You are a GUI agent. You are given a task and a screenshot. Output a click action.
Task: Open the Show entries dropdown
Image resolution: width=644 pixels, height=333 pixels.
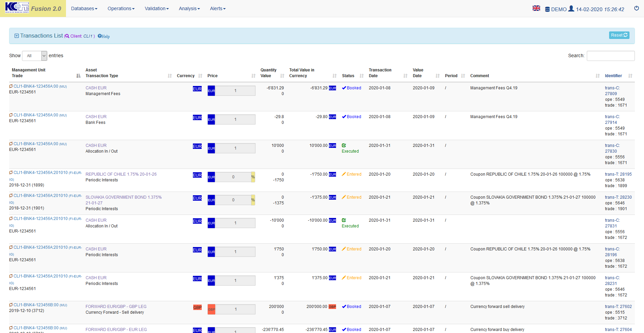click(35, 56)
